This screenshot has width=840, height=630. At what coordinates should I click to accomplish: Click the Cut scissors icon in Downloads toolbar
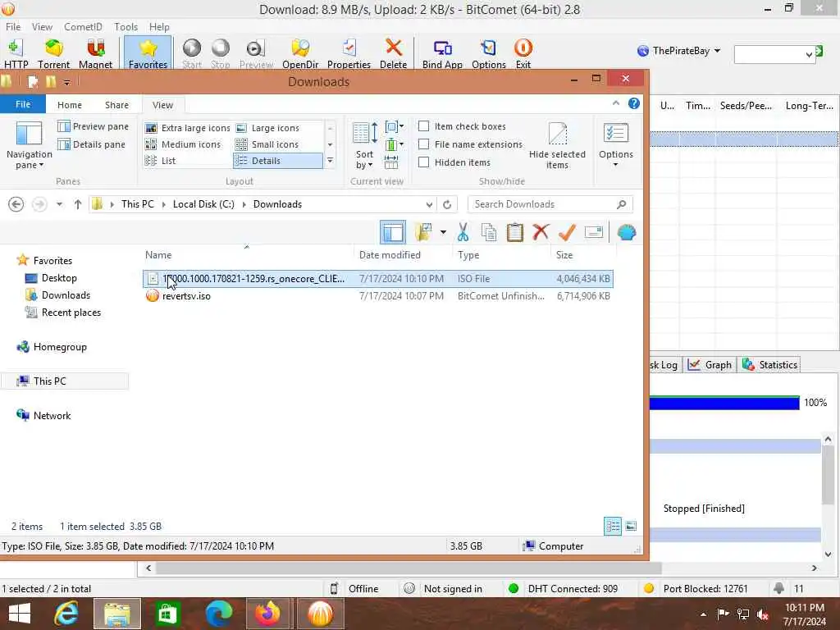463,232
